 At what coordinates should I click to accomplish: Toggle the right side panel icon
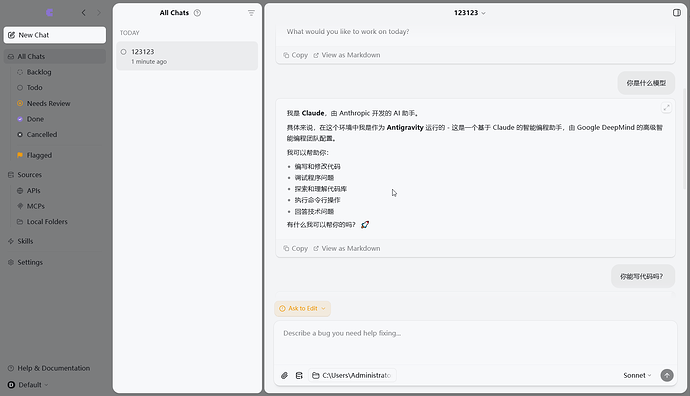click(677, 13)
